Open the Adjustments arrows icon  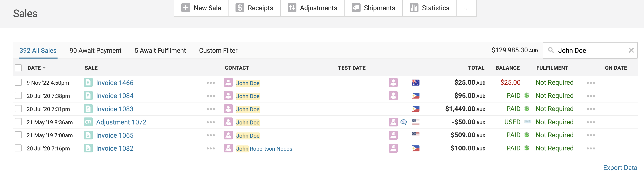click(x=292, y=8)
